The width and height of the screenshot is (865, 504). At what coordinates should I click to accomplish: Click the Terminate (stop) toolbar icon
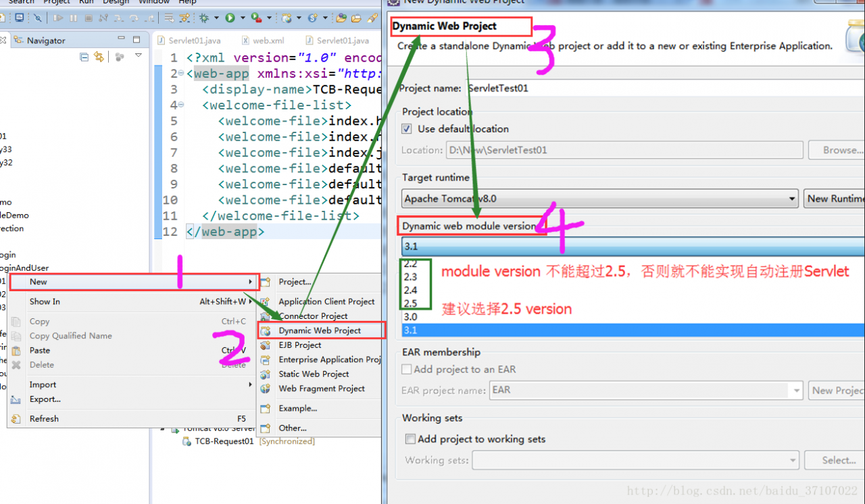(89, 18)
